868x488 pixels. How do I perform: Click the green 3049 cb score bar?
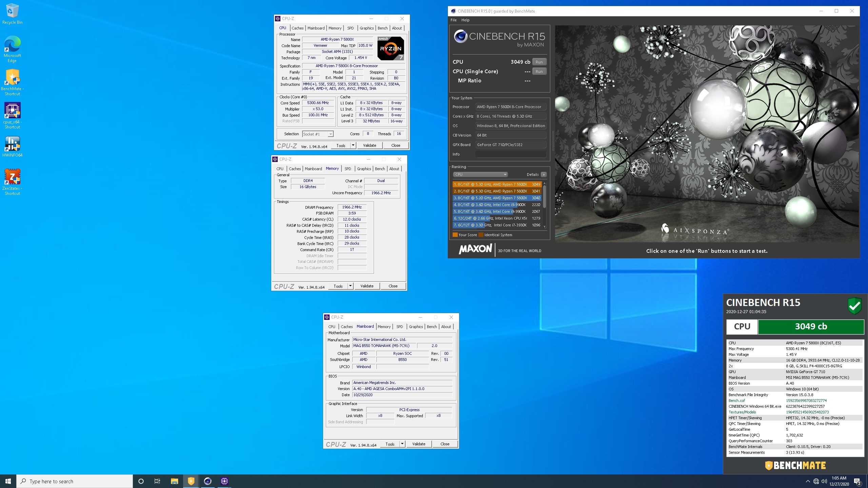click(x=811, y=326)
